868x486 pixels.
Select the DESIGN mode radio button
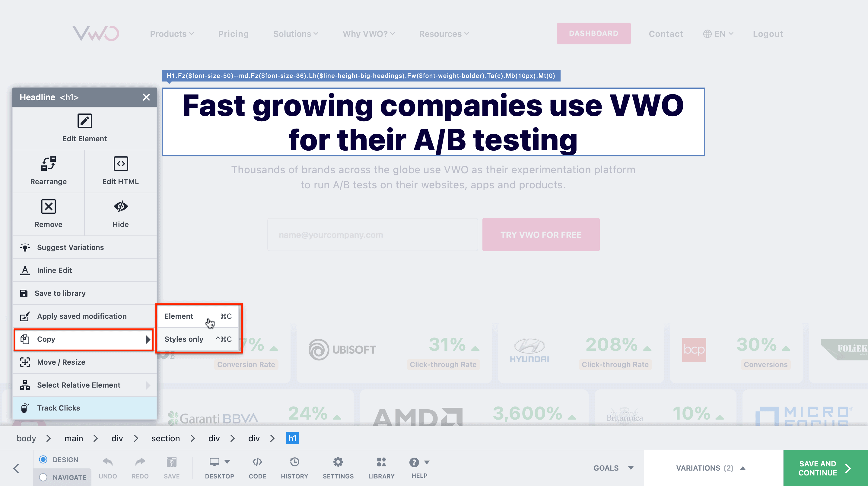point(43,459)
